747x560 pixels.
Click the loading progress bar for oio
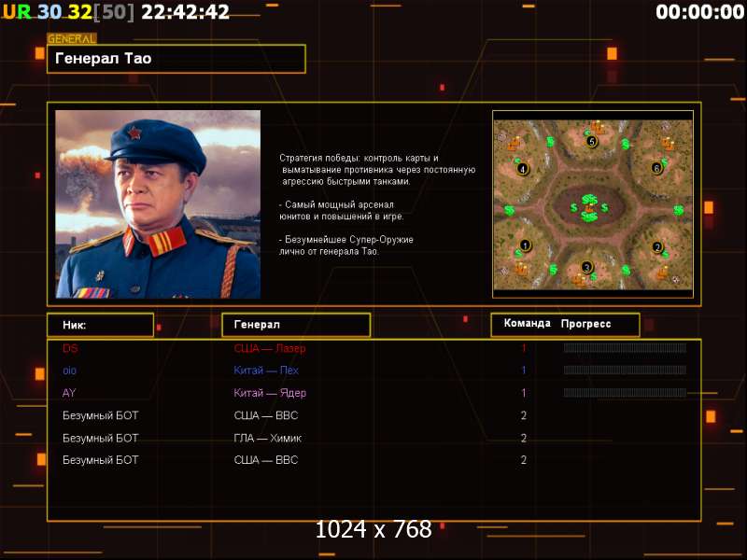pyautogui.click(x=625, y=370)
